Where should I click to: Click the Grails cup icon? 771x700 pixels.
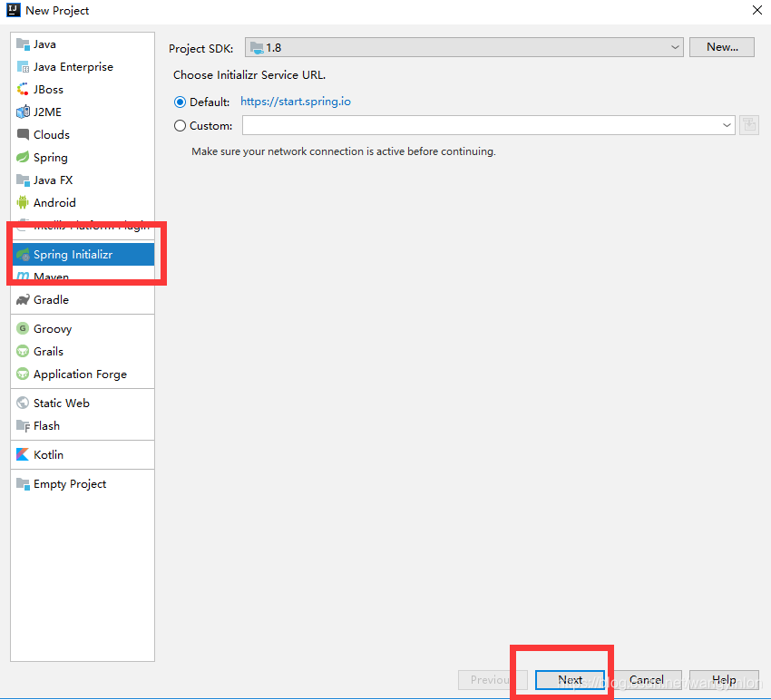pos(23,351)
